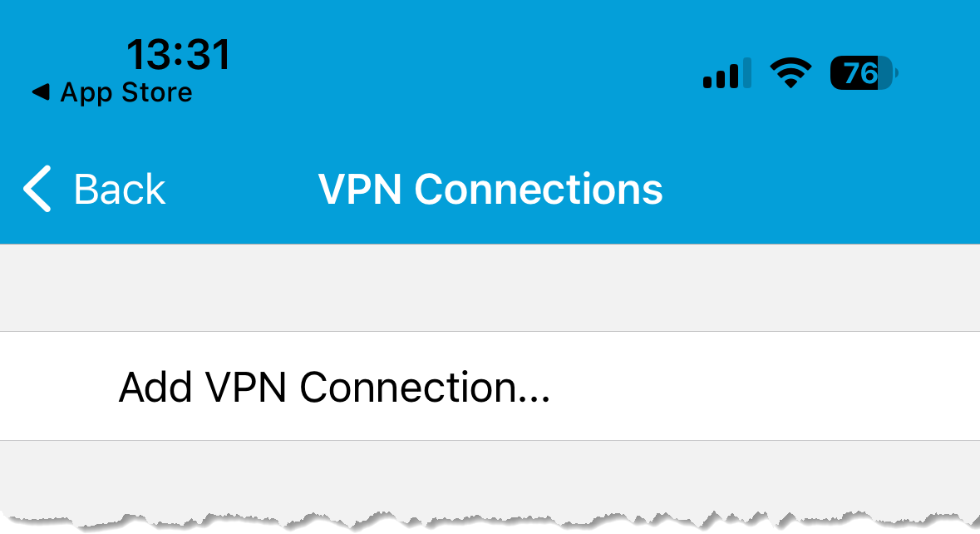The width and height of the screenshot is (980, 534).
Task: Click blank white space right of Add VPN Connection
Action: click(762, 387)
